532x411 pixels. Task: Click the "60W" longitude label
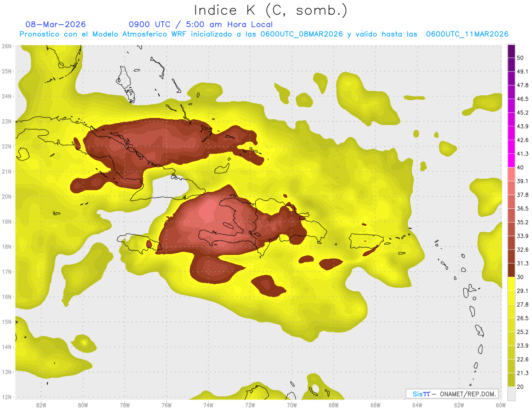click(500, 405)
